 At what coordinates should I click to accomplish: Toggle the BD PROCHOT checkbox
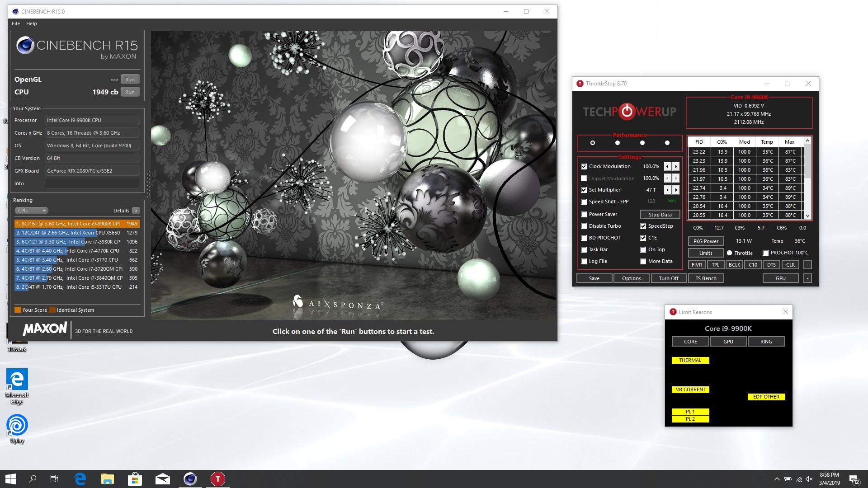coord(584,238)
